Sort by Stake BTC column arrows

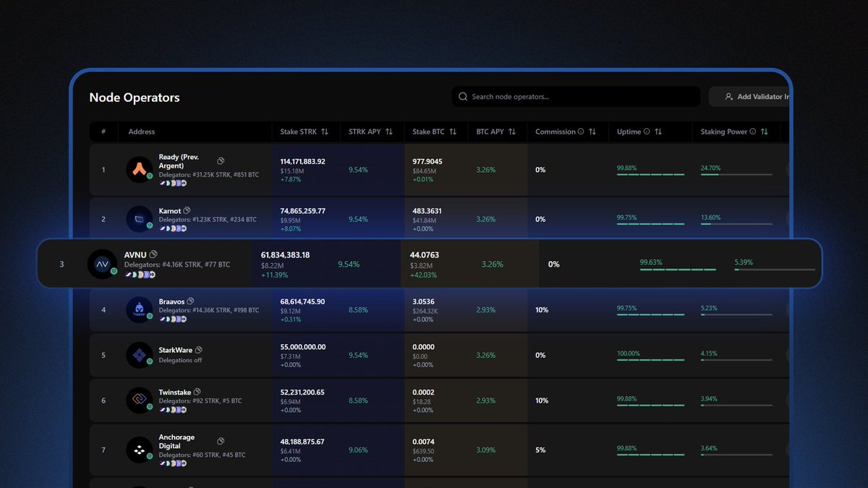(453, 132)
